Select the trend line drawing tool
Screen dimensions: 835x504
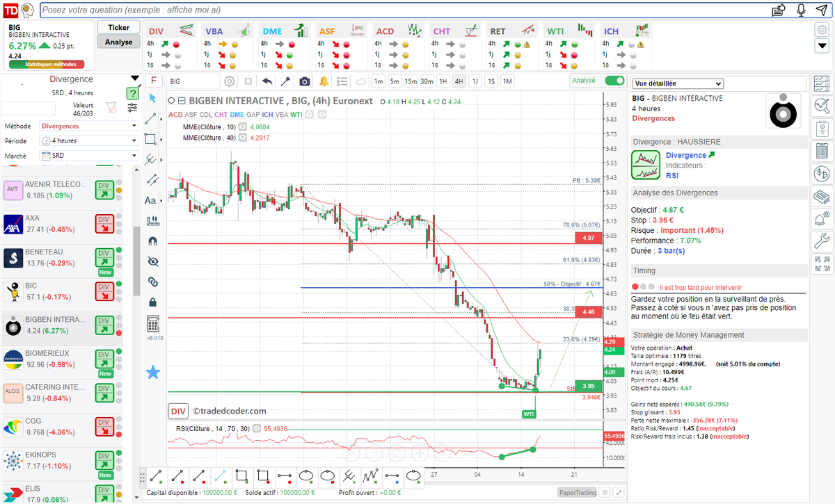tap(151, 119)
